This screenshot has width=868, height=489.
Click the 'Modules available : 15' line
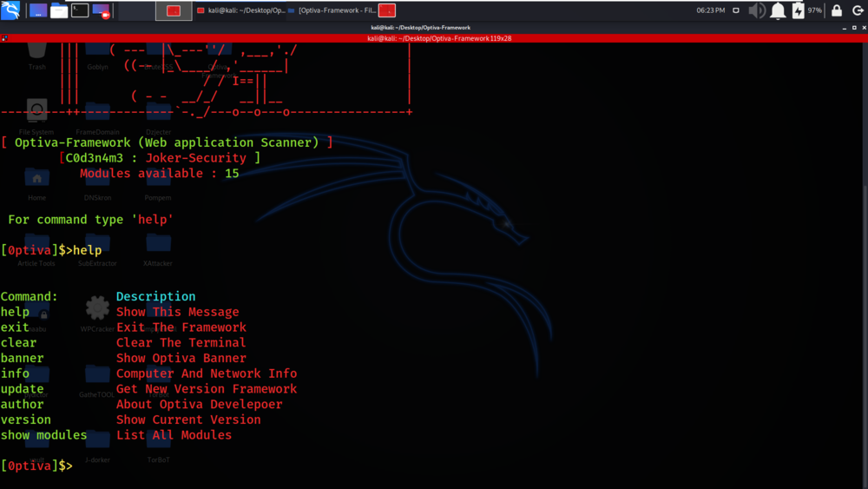pyautogui.click(x=160, y=174)
